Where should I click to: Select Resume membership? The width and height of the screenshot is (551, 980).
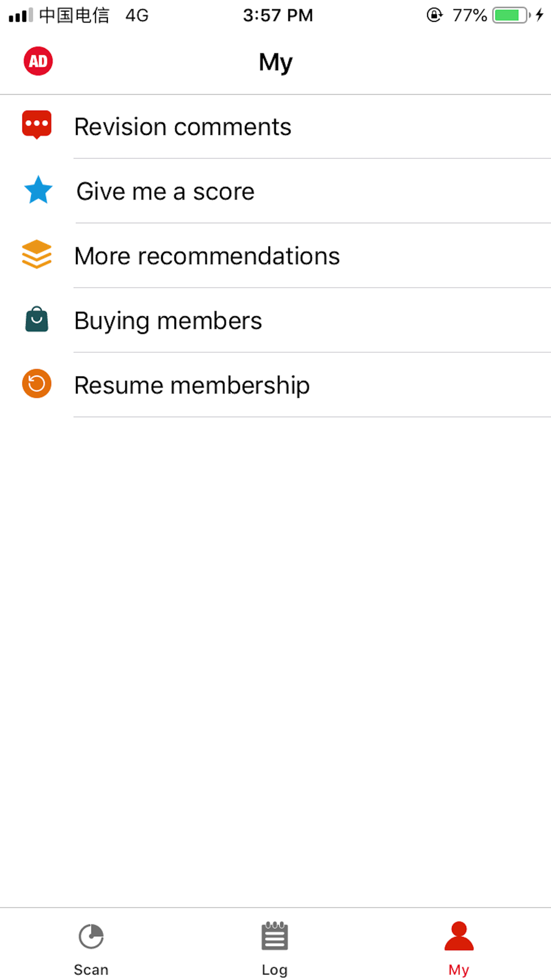coord(192,385)
